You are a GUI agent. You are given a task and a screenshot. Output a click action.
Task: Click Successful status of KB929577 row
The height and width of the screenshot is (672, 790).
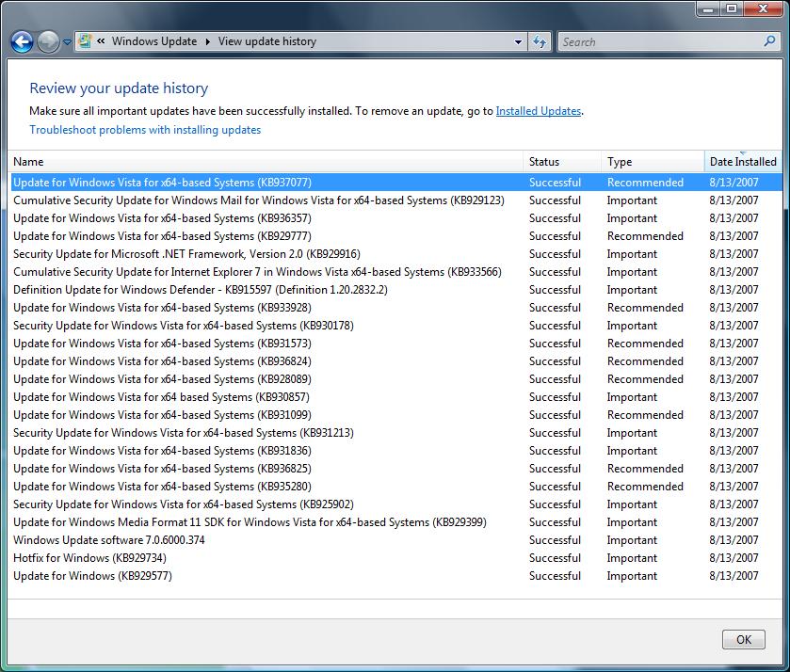coord(555,576)
